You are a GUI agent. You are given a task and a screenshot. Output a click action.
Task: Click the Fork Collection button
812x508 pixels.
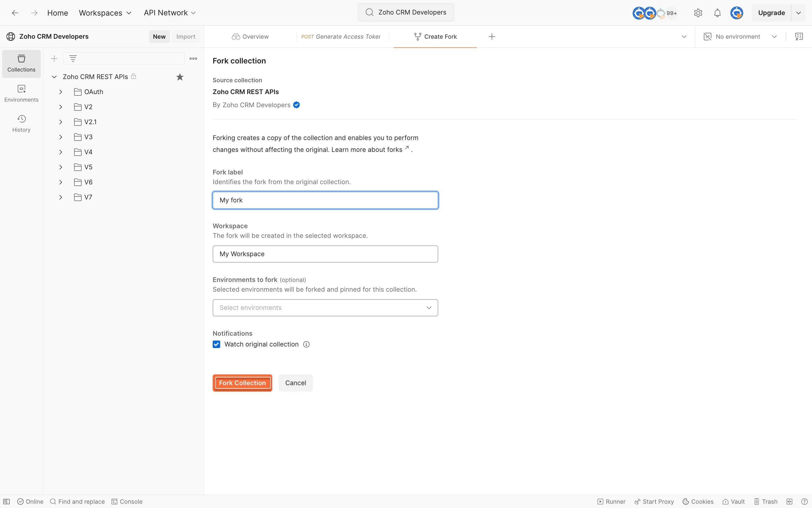point(242,383)
